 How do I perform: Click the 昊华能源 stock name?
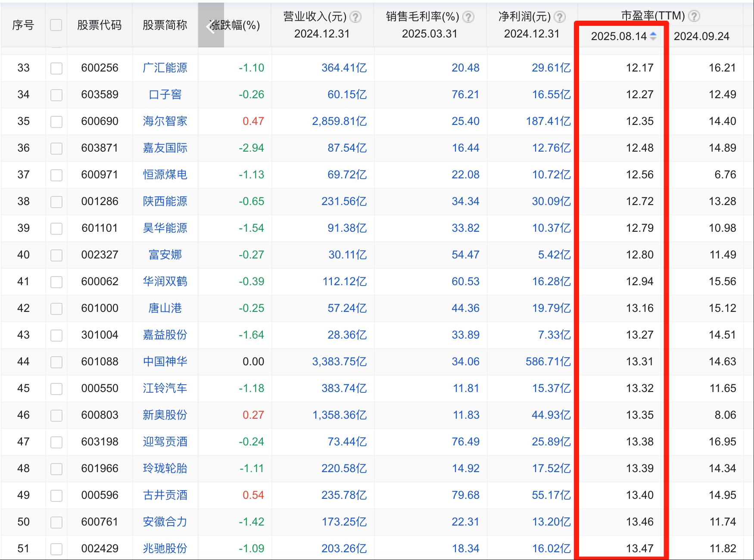coord(165,228)
